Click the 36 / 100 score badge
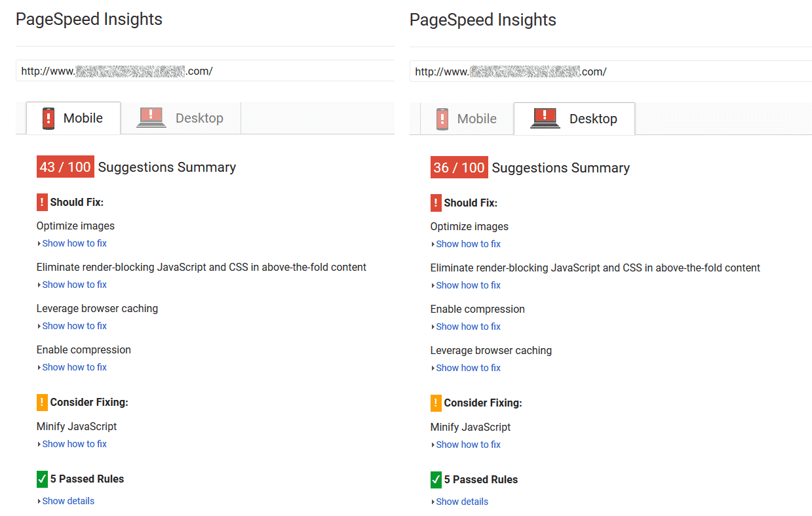 click(459, 168)
